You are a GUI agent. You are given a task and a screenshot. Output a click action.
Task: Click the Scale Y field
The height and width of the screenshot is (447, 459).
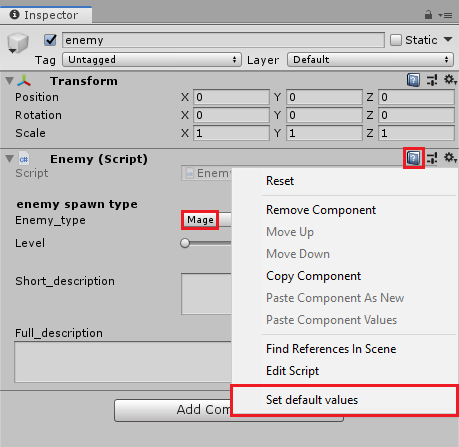(324, 133)
